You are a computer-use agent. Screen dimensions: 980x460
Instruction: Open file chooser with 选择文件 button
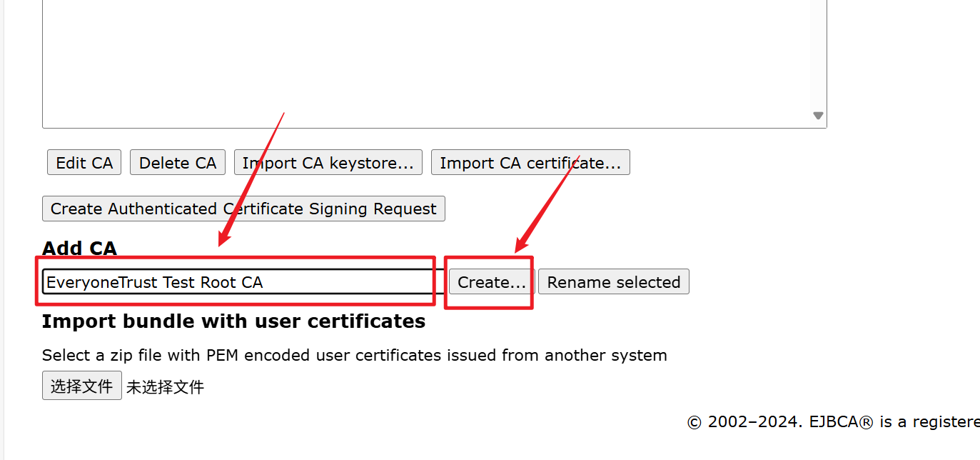coord(81,386)
